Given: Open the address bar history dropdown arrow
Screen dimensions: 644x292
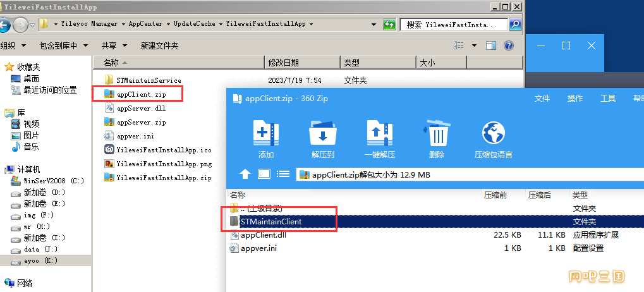Looking at the screenshot, I should [x=374, y=24].
